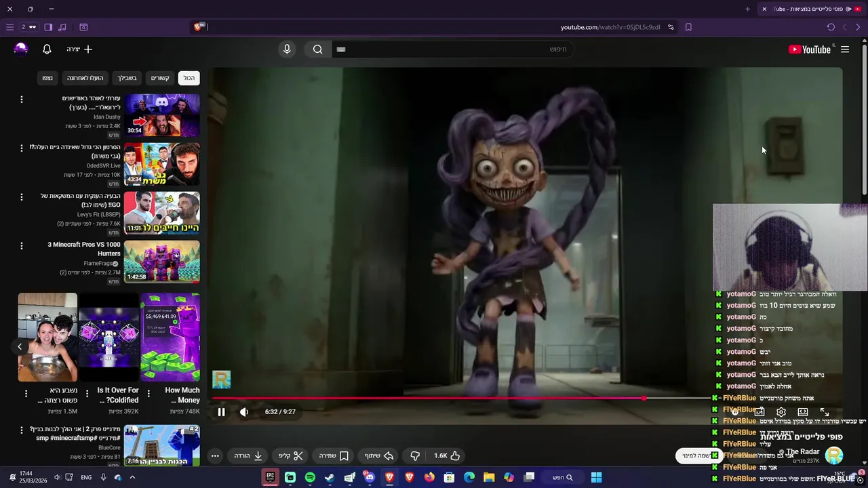The width and height of the screenshot is (868, 488).
Task: Open options for OdedSVR Live video row
Action: (x=21, y=148)
